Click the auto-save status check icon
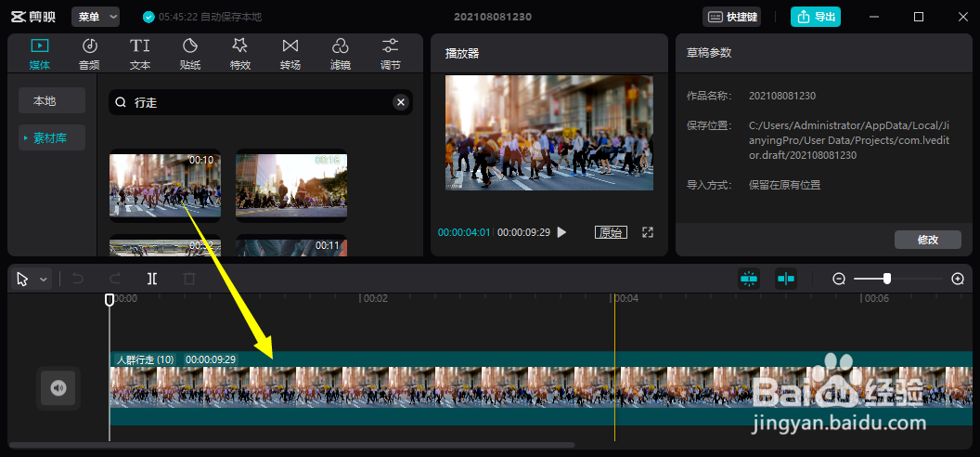Viewport: 980px width, 457px height. 148,17
